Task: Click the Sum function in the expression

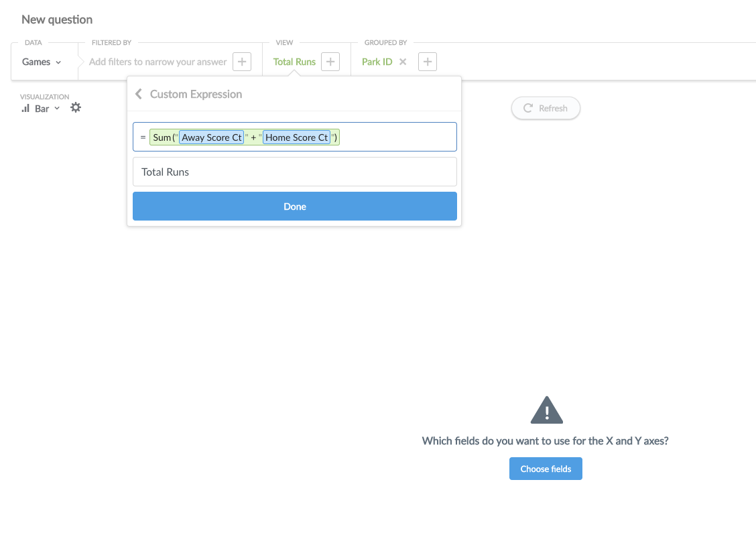Action: (162, 137)
